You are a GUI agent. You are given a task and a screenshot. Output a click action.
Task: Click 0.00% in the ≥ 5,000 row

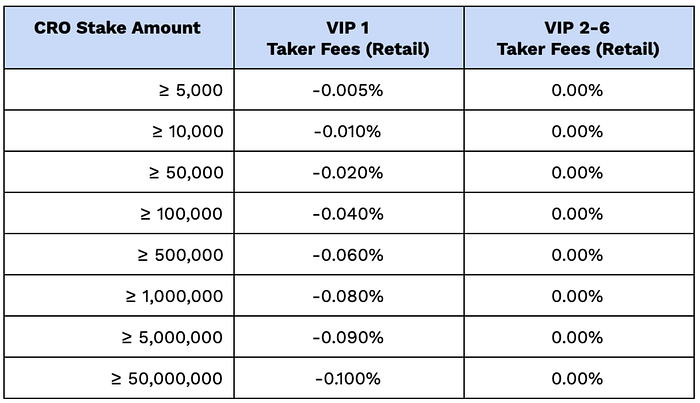[577, 90]
